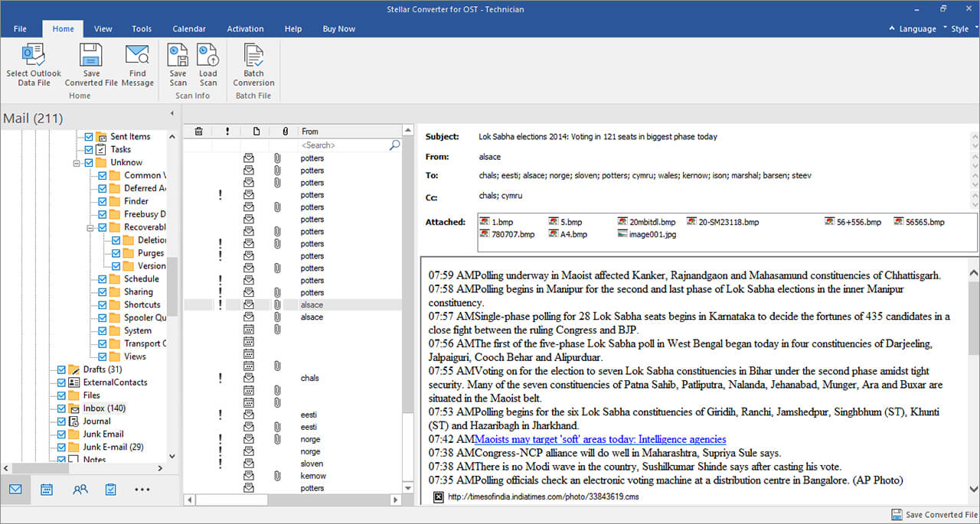The width and height of the screenshot is (980, 524).
Task: Switch to Contacts view icon in bottom bar
Action: click(x=80, y=490)
